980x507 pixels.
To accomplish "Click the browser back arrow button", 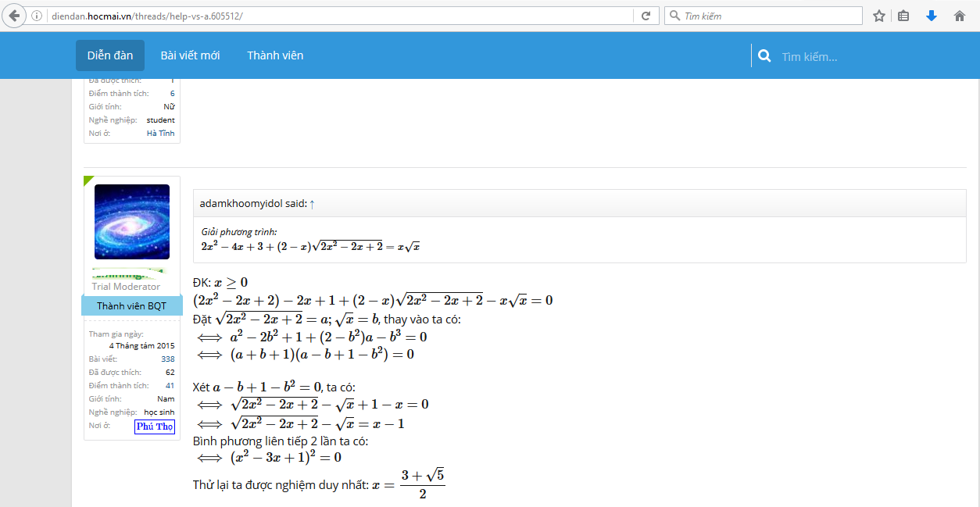I will [14, 16].
